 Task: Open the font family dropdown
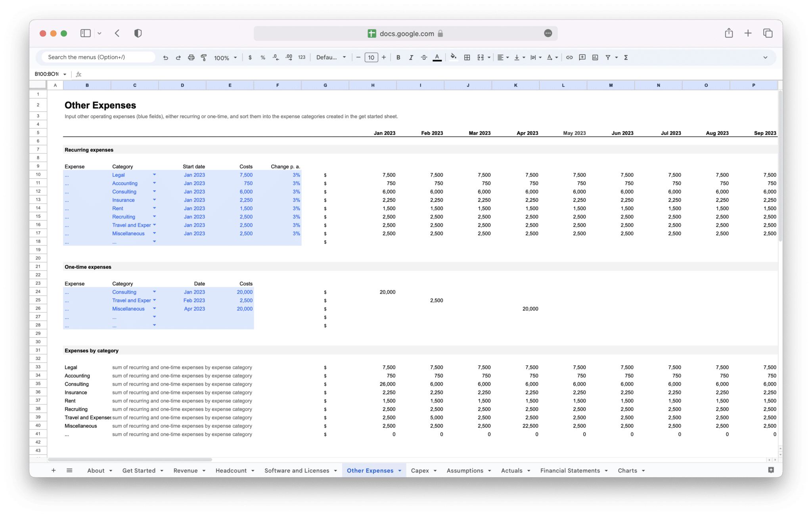pos(331,57)
